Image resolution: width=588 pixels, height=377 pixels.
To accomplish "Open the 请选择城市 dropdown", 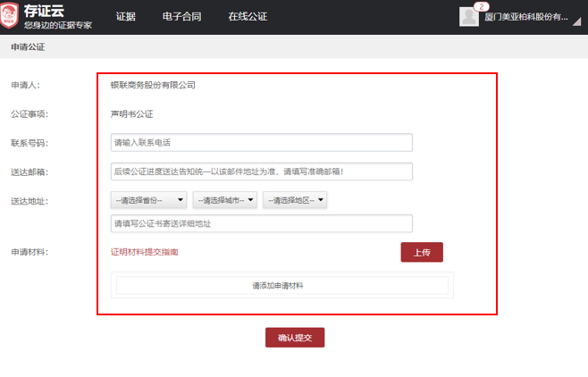I will (x=225, y=200).
